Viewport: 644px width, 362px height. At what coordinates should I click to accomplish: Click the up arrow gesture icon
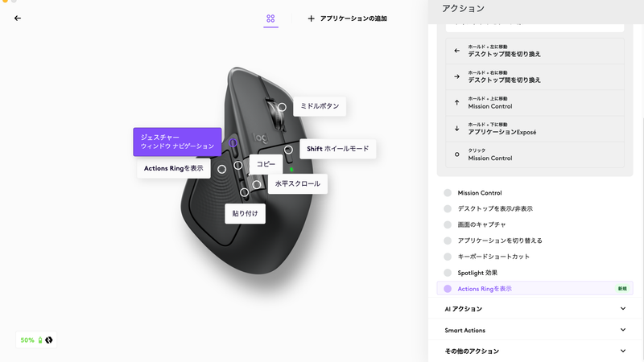(x=456, y=103)
